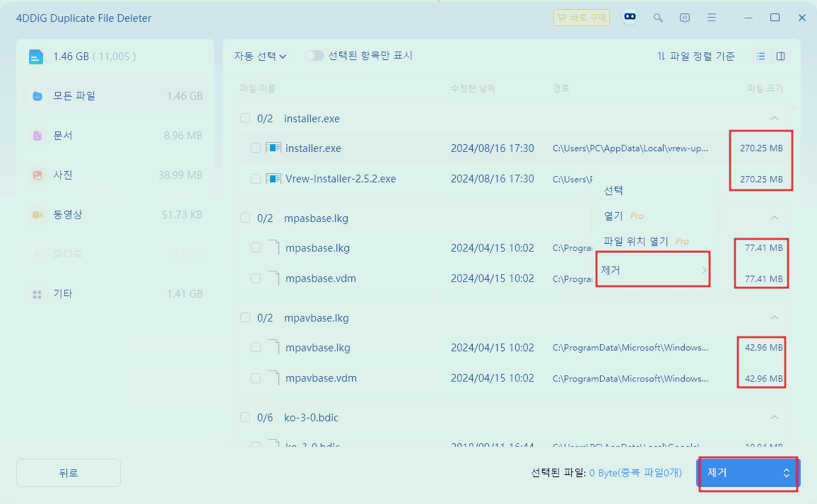Click the 1.46 GB total file icon
The width and height of the screenshot is (817, 504).
click(x=36, y=57)
